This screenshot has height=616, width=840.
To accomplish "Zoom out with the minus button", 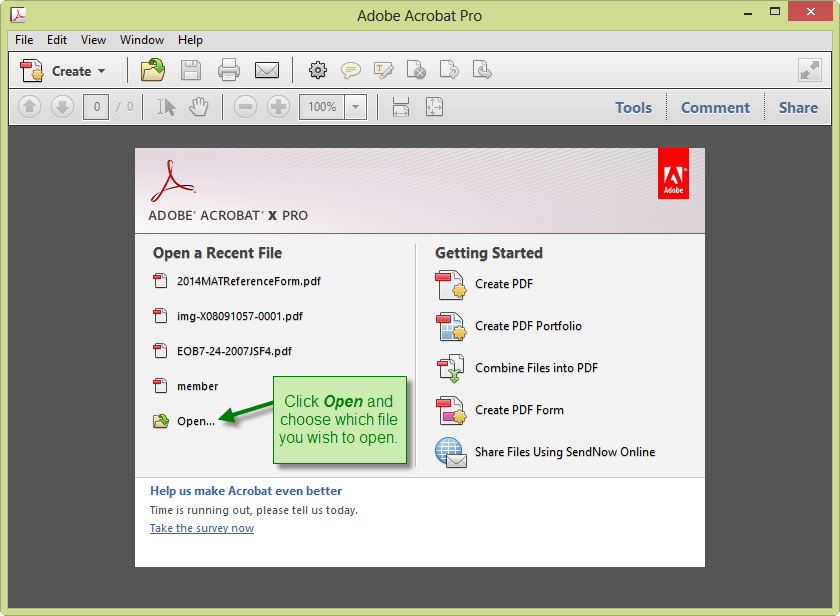I will [x=245, y=107].
